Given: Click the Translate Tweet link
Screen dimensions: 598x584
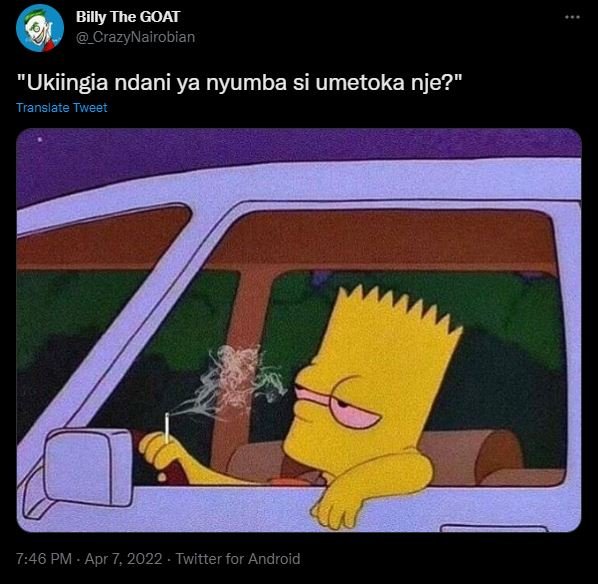Looking at the screenshot, I should [x=61, y=108].
